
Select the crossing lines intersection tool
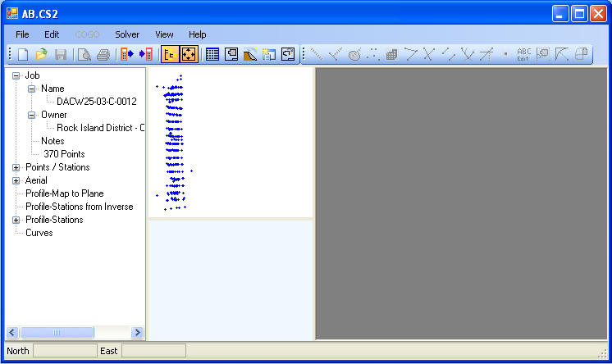(x=429, y=54)
